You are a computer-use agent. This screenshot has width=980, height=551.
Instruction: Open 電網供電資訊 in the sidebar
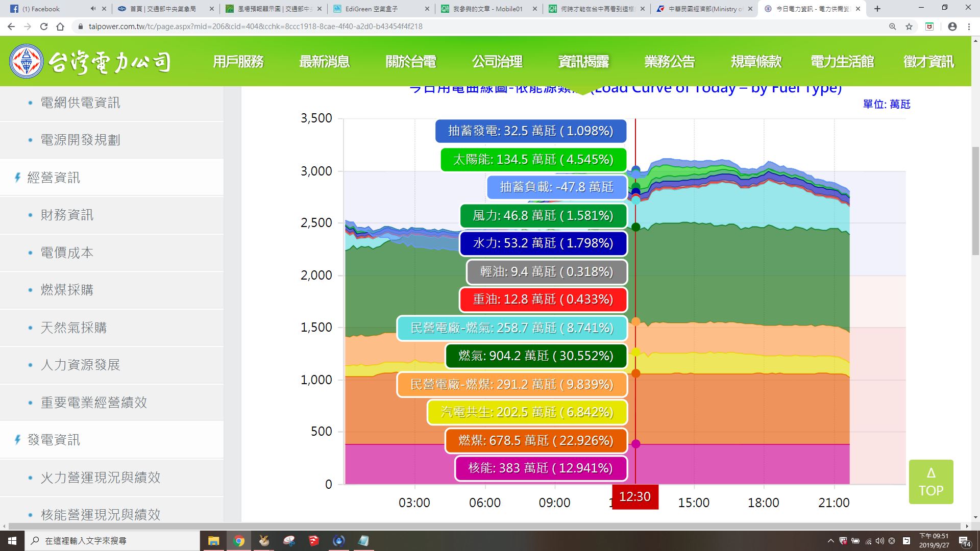click(111, 103)
